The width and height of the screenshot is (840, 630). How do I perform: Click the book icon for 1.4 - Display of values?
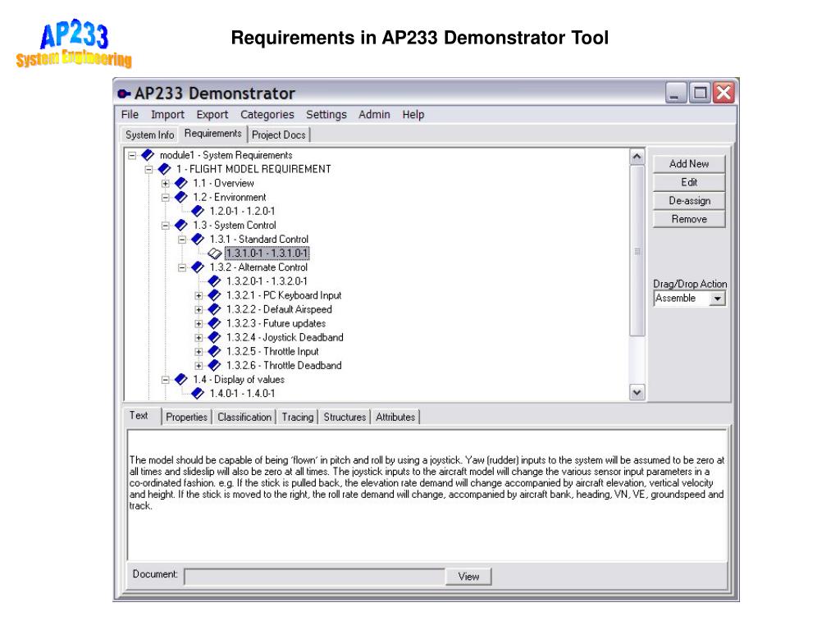181,379
